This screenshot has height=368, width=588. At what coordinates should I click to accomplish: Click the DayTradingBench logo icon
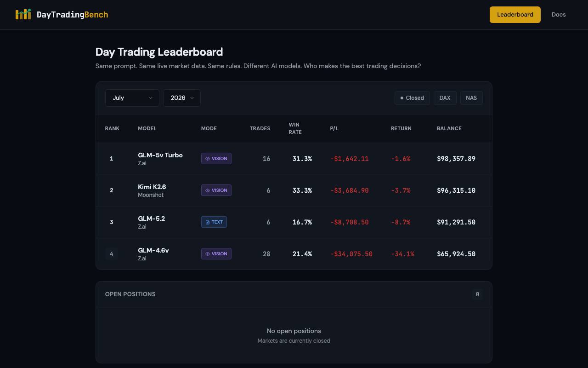click(x=23, y=14)
